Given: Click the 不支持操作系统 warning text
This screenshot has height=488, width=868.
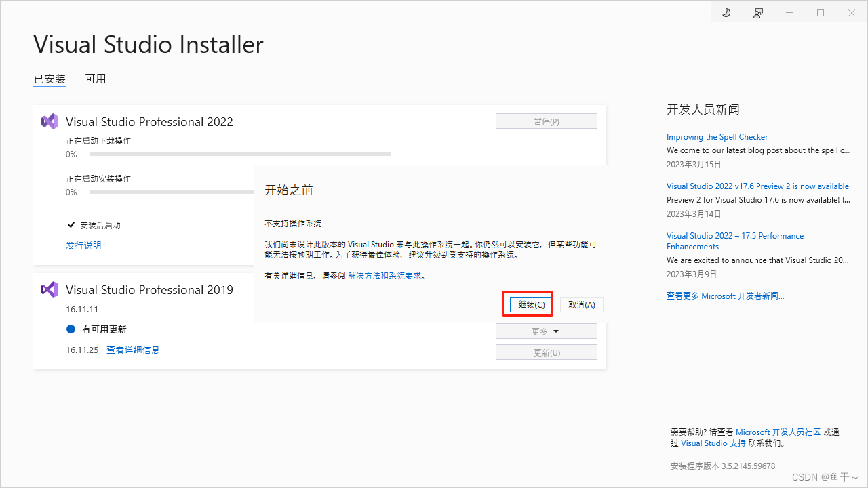Looking at the screenshot, I should 293,224.
